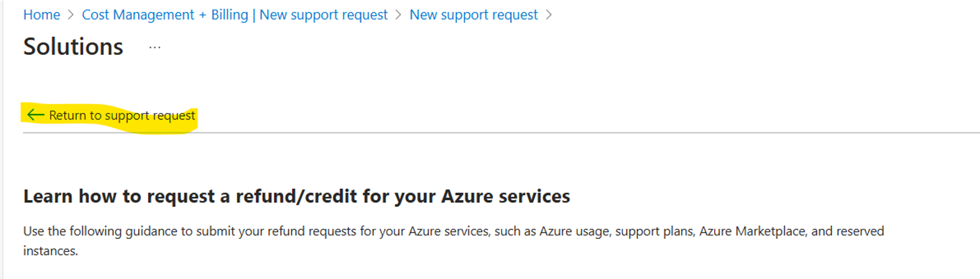Click the Solutions page title
Viewport: 980px width, 279px height.
[73, 47]
